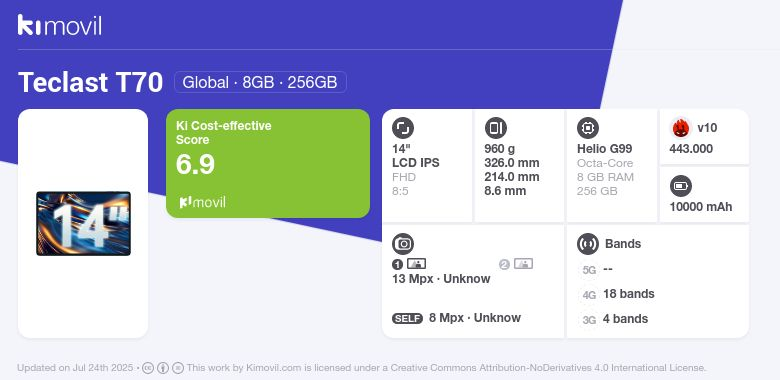The width and height of the screenshot is (780, 380).
Task: Click the 214.0 mm dimension value
Action: (x=512, y=177)
